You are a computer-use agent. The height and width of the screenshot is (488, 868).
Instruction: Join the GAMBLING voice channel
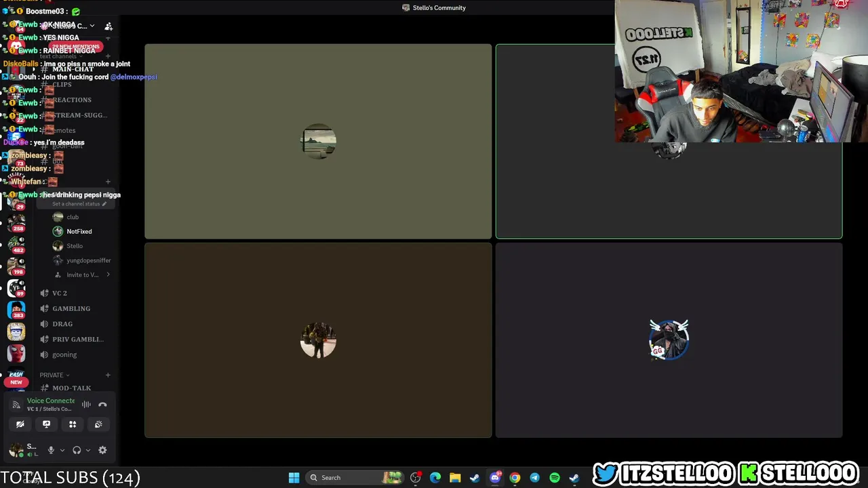[x=75, y=308]
